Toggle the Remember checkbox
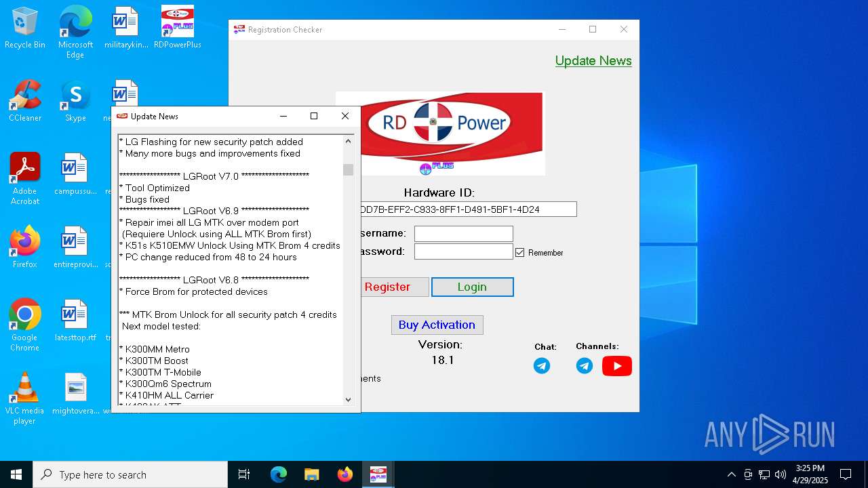The width and height of the screenshot is (868, 488). (520, 252)
